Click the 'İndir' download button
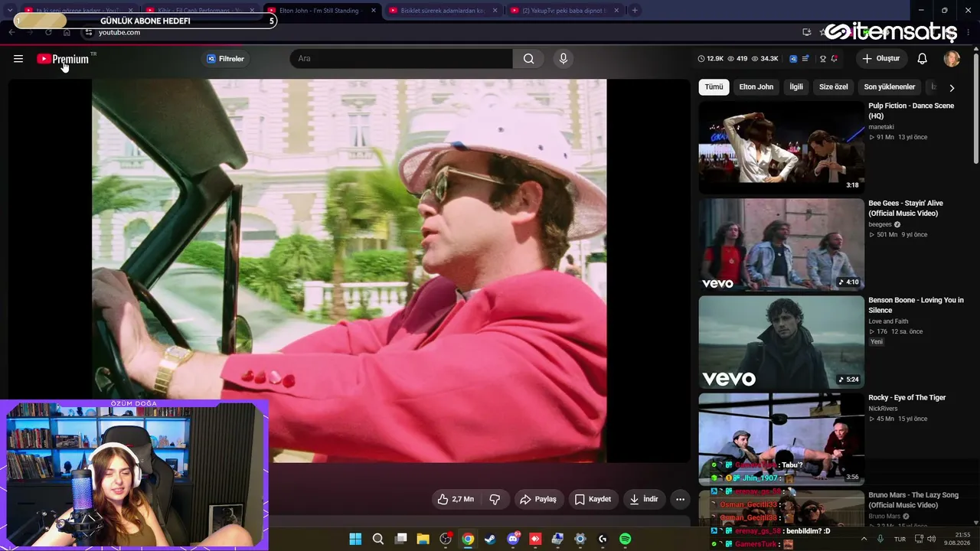The image size is (980, 551). point(644,499)
